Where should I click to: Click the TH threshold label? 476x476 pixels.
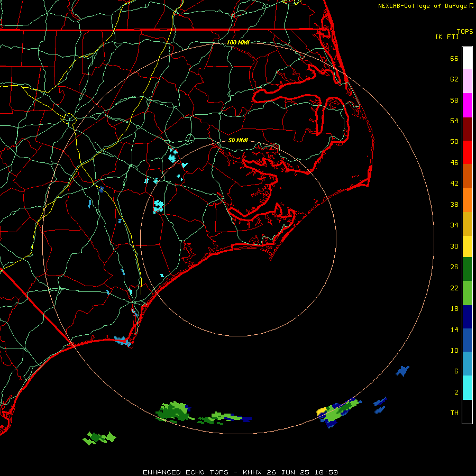[x=454, y=413]
